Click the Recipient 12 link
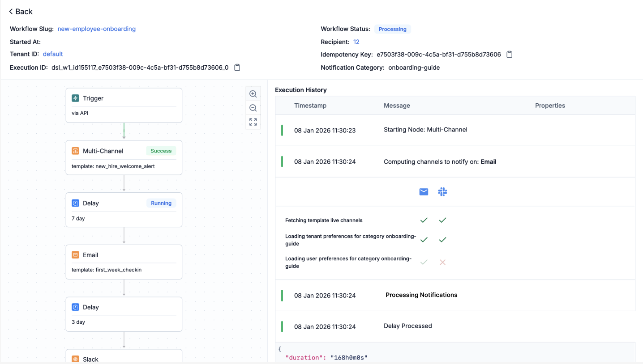643x364 pixels. point(356,42)
